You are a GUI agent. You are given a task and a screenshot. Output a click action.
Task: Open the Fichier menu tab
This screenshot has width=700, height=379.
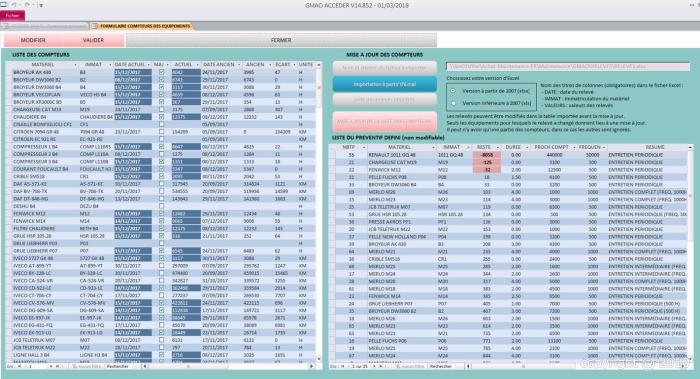click(12, 16)
